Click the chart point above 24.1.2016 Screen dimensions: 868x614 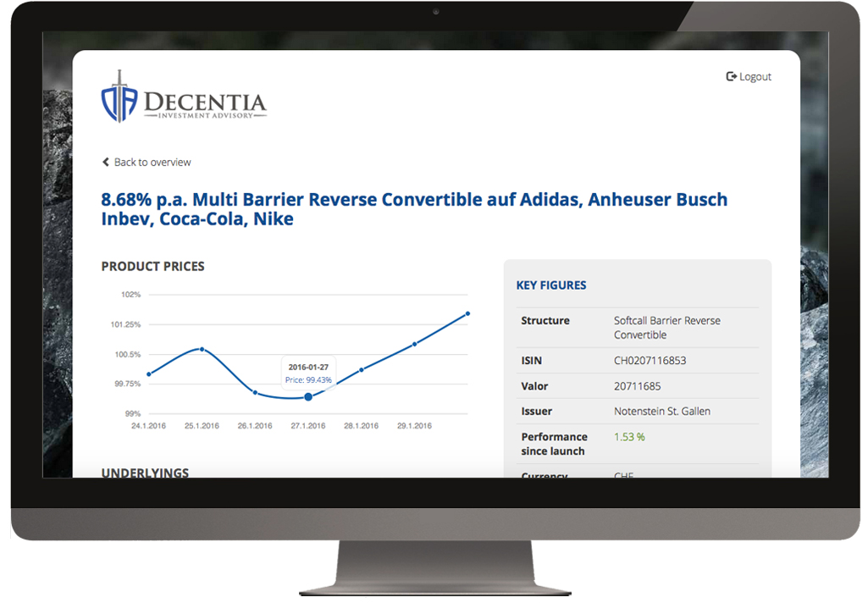tap(149, 373)
